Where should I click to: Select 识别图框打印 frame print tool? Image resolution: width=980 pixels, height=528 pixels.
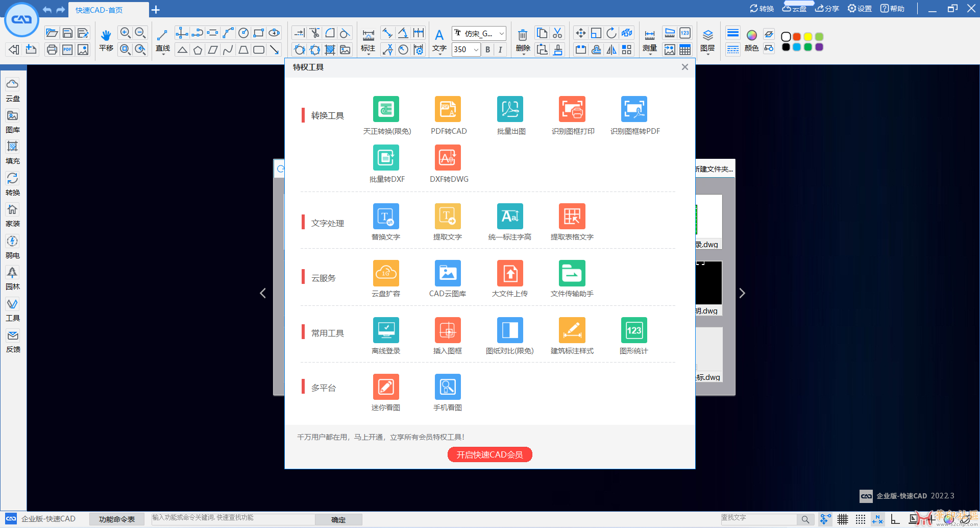tap(572, 115)
